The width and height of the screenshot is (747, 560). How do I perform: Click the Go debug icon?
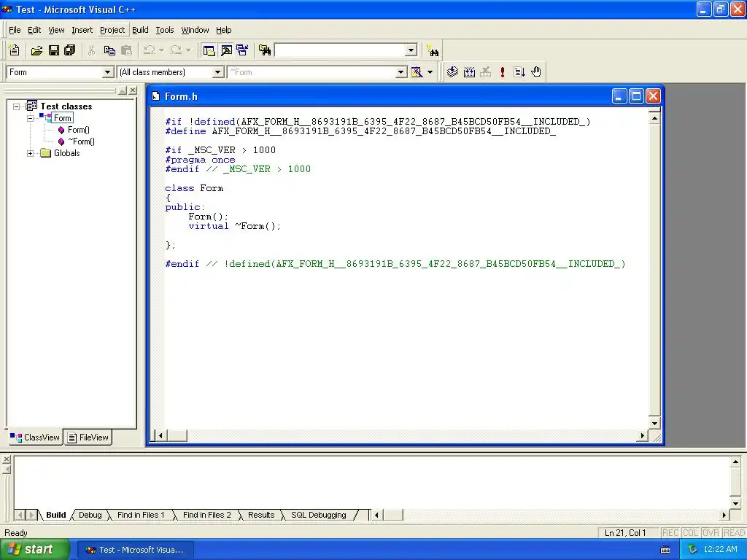pyautogui.click(x=519, y=72)
